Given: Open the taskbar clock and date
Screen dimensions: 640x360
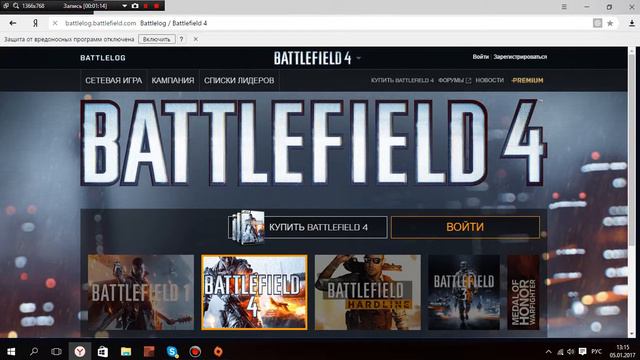Looking at the screenshot, I should pyautogui.click(x=622, y=351).
